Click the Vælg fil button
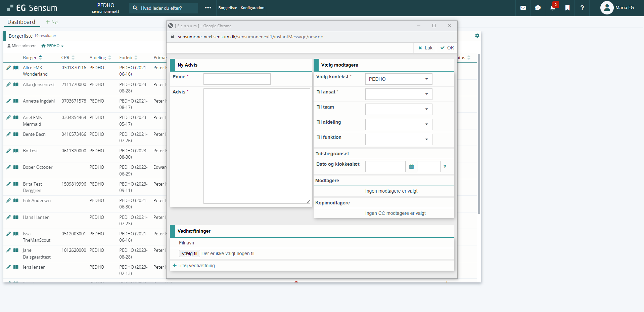Image resolution: width=644 pixels, height=312 pixels. (189, 253)
